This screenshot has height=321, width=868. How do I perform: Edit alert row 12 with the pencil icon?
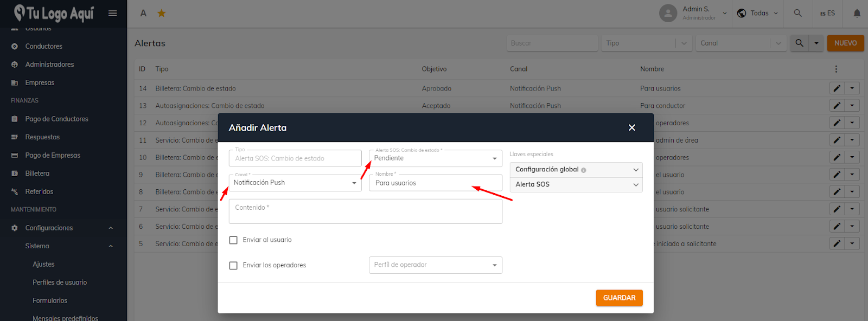pyautogui.click(x=837, y=123)
